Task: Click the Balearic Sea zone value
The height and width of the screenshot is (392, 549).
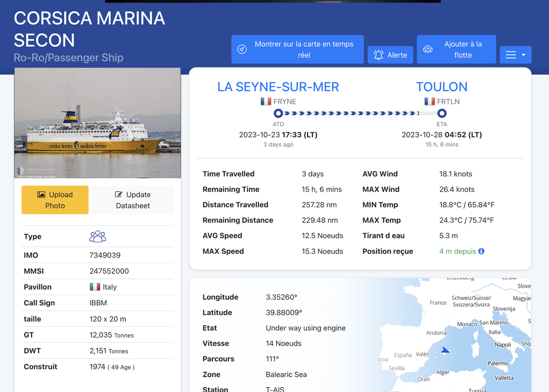Action: click(x=286, y=374)
